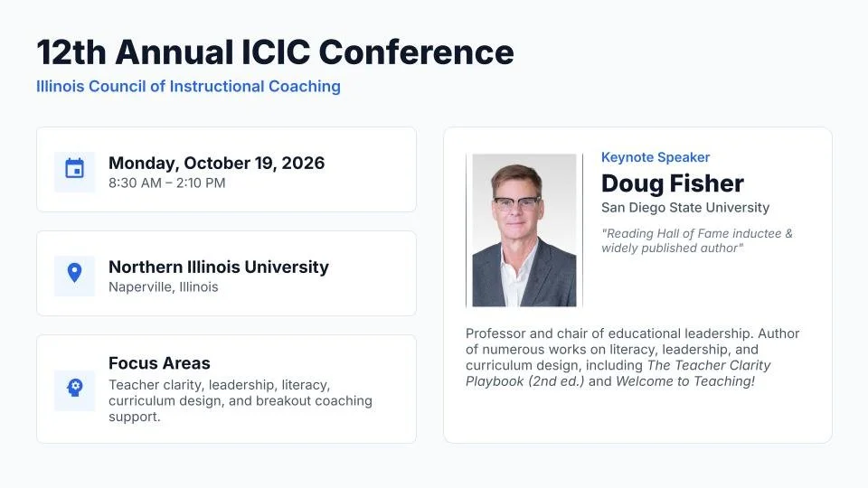The image size is (868, 488).
Task: Click the Welcome to Teaching! book title
Action: click(x=685, y=381)
